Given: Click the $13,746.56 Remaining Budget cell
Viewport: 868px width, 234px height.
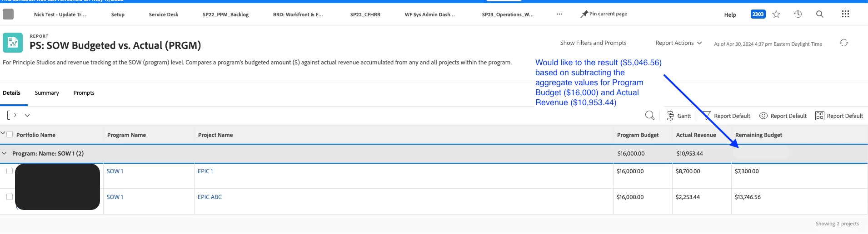Looking at the screenshot, I should click(748, 197).
